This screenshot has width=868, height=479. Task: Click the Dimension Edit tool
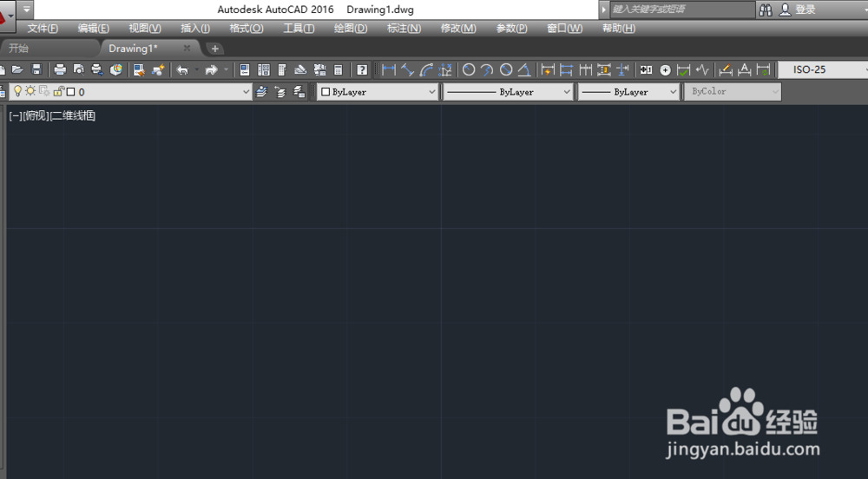click(726, 69)
